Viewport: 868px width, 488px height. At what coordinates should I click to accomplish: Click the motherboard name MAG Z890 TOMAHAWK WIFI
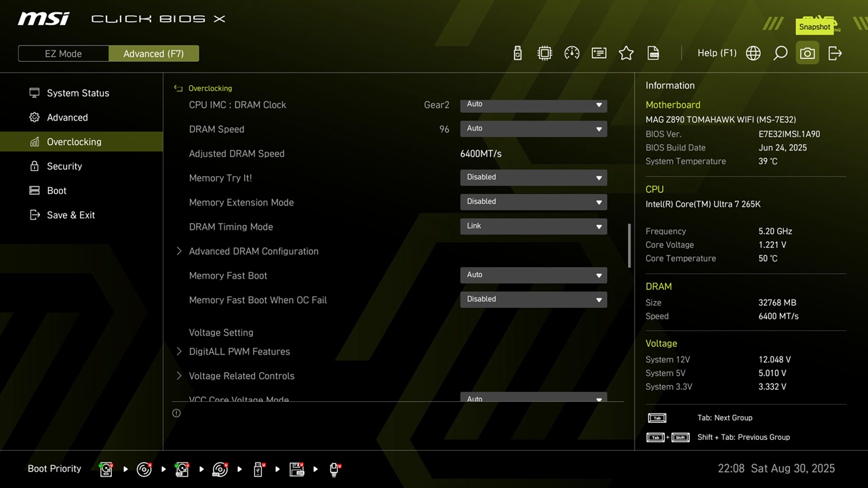pos(721,119)
